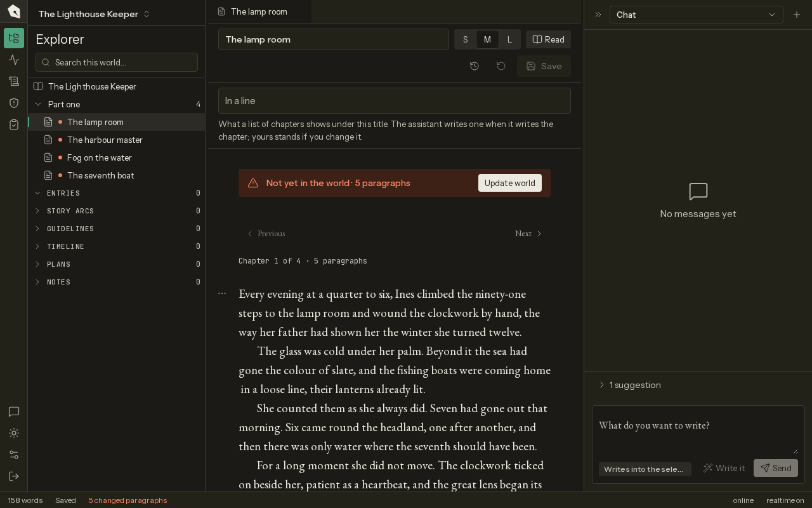Click the In a line summary field
Screen dimensions: 812x508
(x=395, y=101)
